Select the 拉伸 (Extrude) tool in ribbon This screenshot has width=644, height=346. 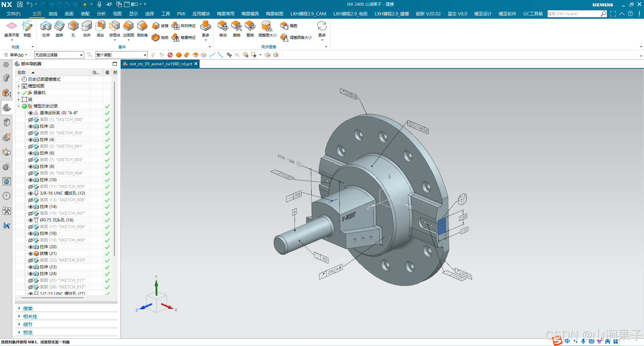(46, 29)
